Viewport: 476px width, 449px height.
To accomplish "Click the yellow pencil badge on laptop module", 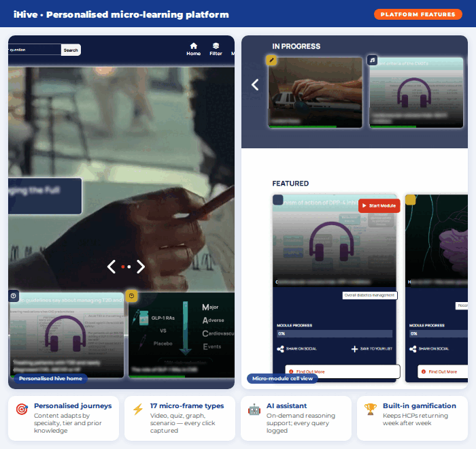I will tap(271, 60).
